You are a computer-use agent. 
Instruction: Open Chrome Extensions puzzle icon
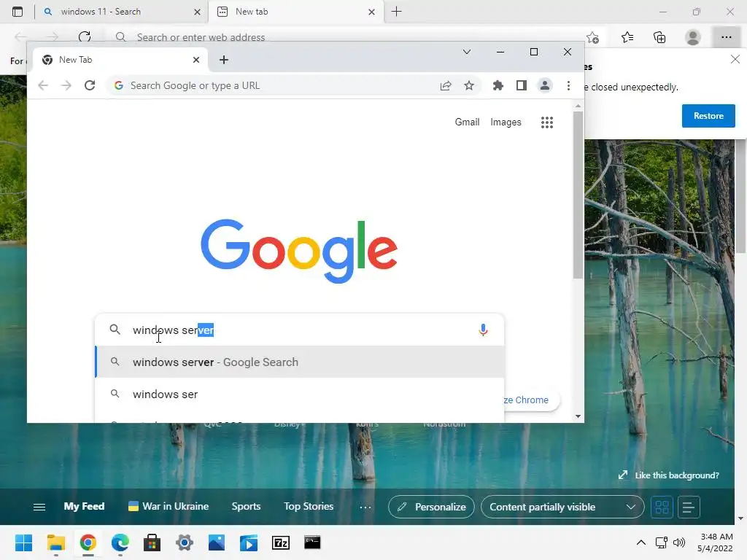coord(498,85)
